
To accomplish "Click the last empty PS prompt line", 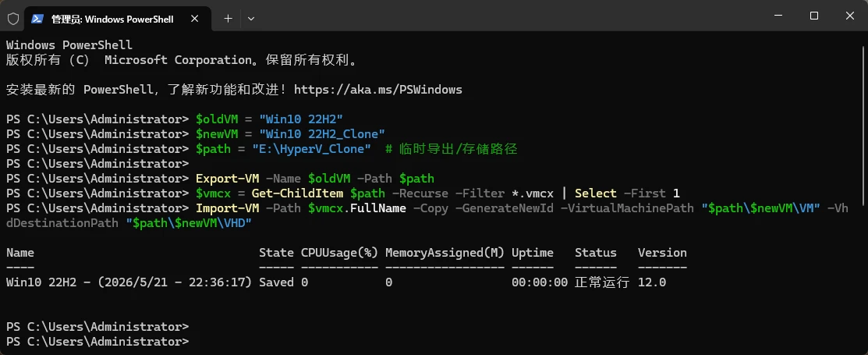I will point(97,341).
